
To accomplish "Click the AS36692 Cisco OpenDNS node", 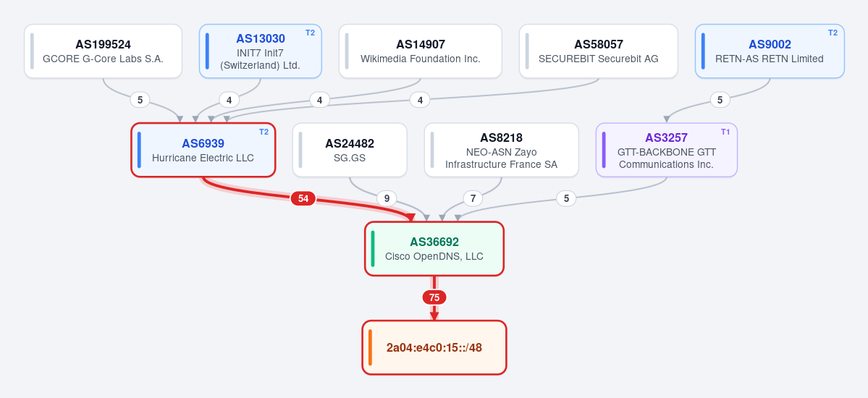I will [434, 248].
